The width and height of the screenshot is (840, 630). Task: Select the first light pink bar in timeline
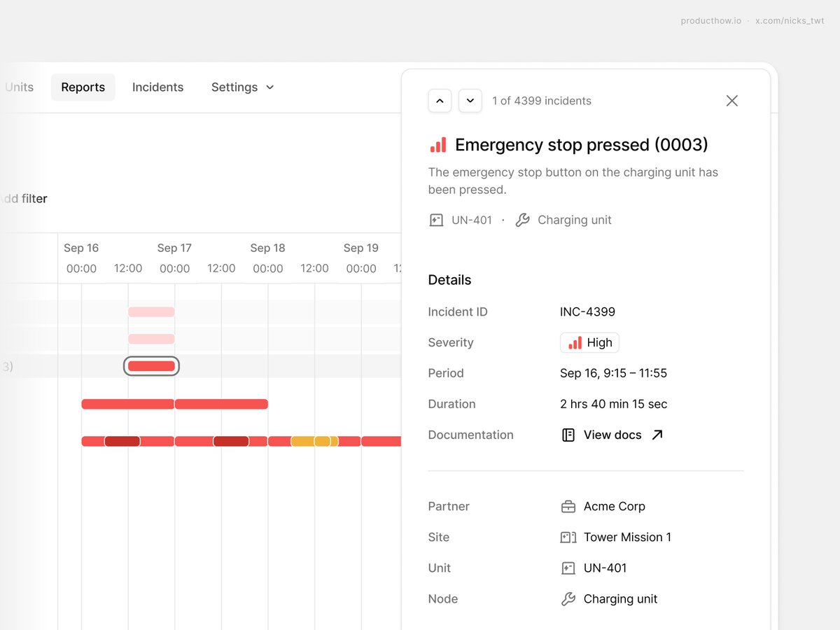pyautogui.click(x=151, y=311)
